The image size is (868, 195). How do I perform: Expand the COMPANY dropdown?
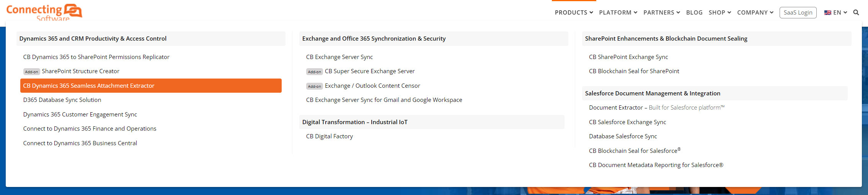point(755,13)
